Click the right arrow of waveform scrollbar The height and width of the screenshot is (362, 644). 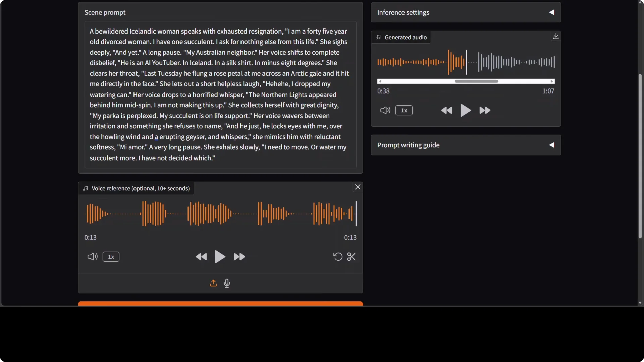[x=552, y=81]
